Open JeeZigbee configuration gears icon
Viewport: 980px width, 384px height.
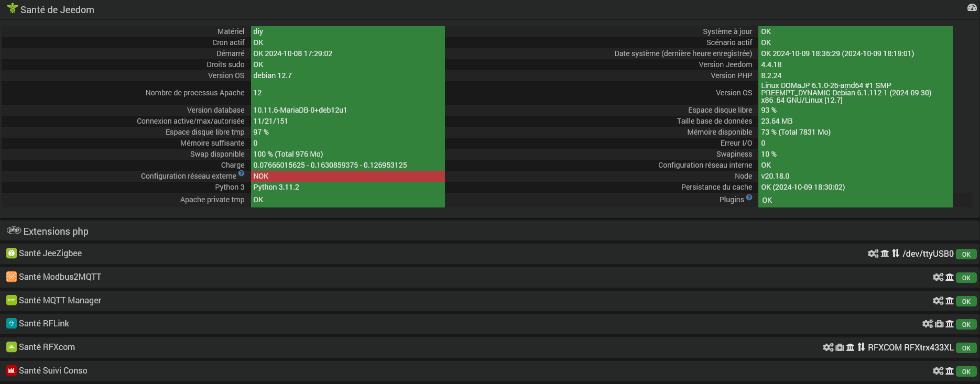click(873, 254)
